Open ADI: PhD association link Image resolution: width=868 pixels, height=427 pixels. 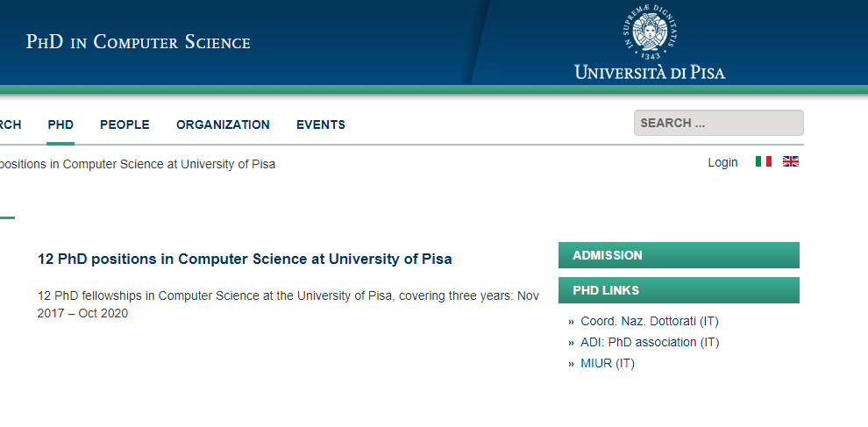pyautogui.click(x=650, y=342)
